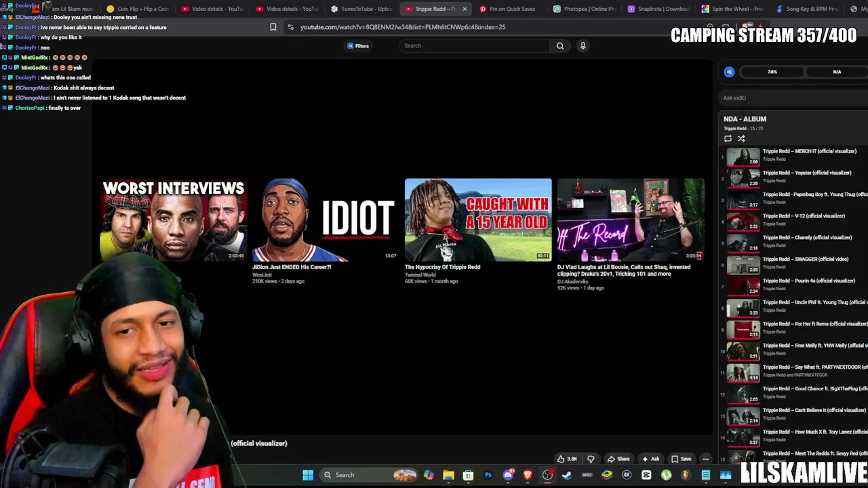The image size is (868, 488).
Task: Click the YouTube search field
Action: (475, 46)
